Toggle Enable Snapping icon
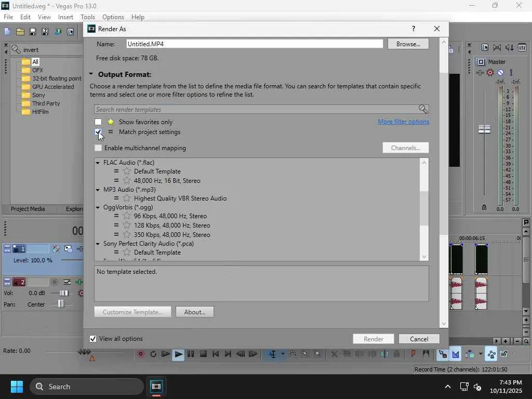Viewport: 532px width, 399px height. [443, 354]
